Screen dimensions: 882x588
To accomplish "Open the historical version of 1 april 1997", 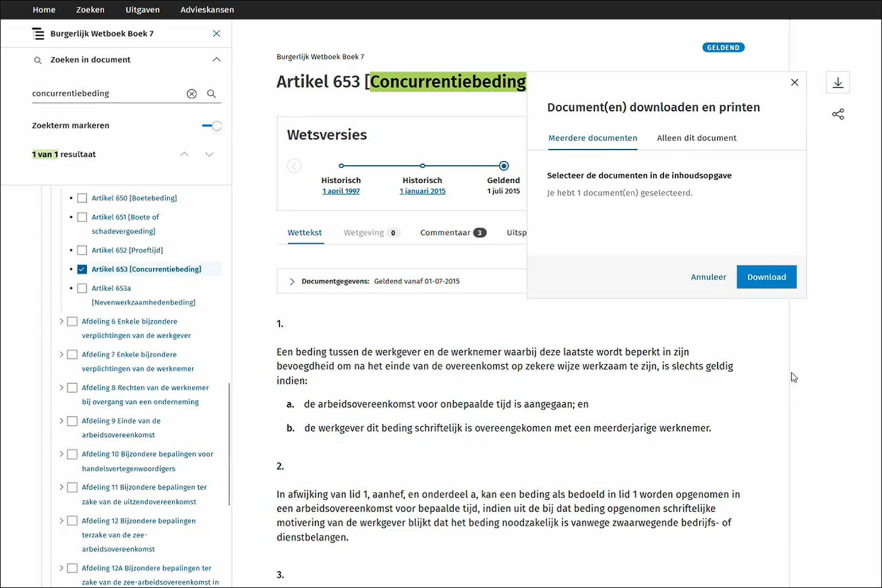I will pos(341,191).
